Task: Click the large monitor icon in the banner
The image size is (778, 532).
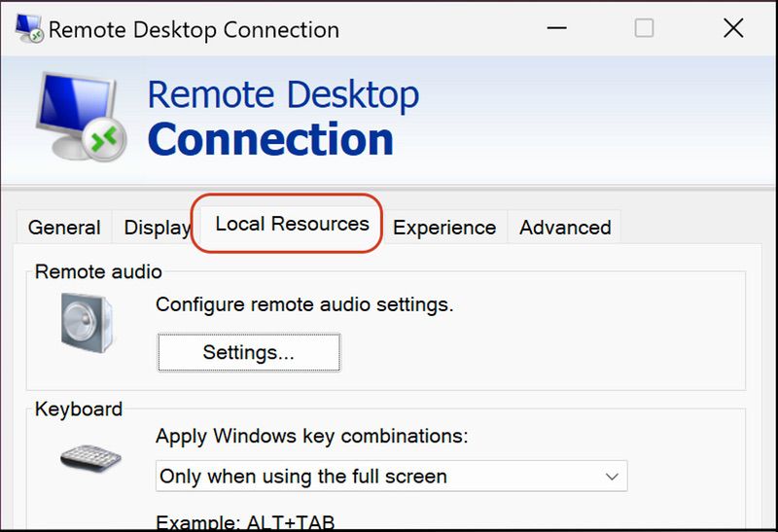Action: click(81, 117)
